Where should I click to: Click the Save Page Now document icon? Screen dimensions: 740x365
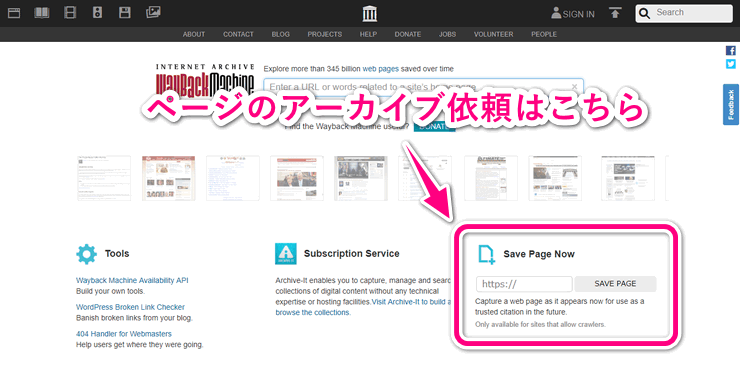point(487,254)
